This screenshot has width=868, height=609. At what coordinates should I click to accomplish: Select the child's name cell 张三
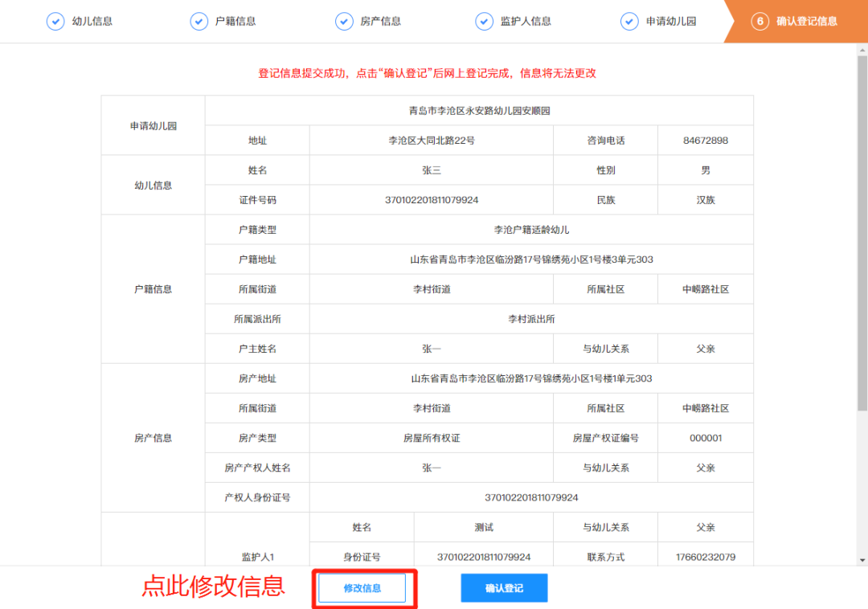[432, 170]
